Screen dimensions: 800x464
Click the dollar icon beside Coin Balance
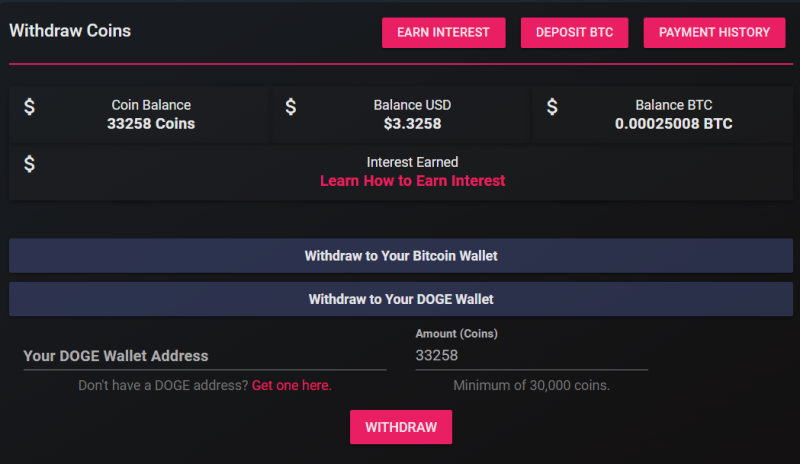coord(30,107)
